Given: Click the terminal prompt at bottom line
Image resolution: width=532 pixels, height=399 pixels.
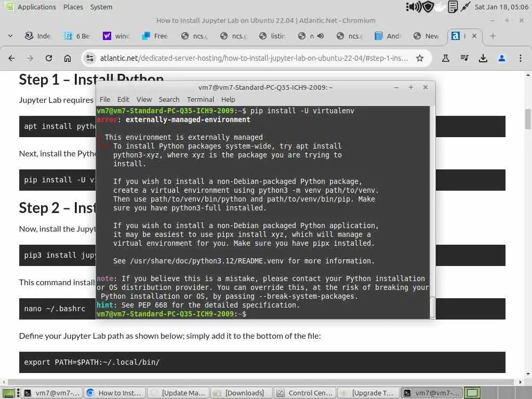Looking at the screenshot, I should 171,314.
